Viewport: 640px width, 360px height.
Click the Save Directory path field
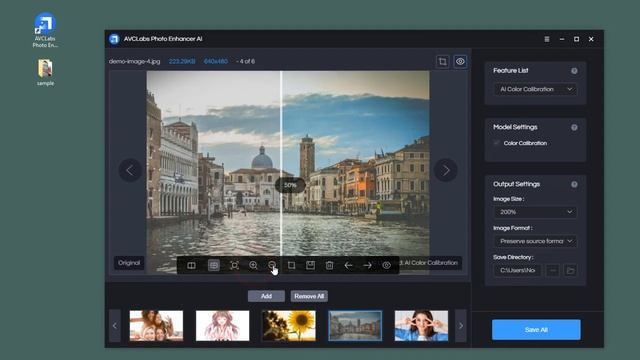[x=517, y=270]
